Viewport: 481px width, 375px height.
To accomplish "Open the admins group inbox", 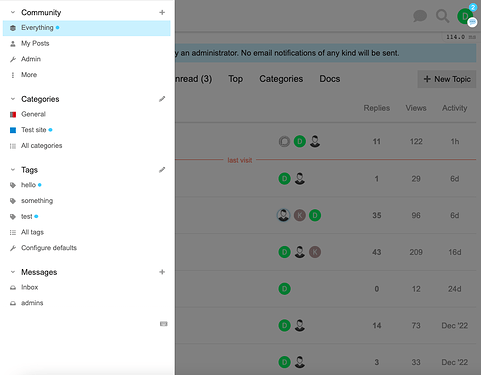I will coord(32,303).
